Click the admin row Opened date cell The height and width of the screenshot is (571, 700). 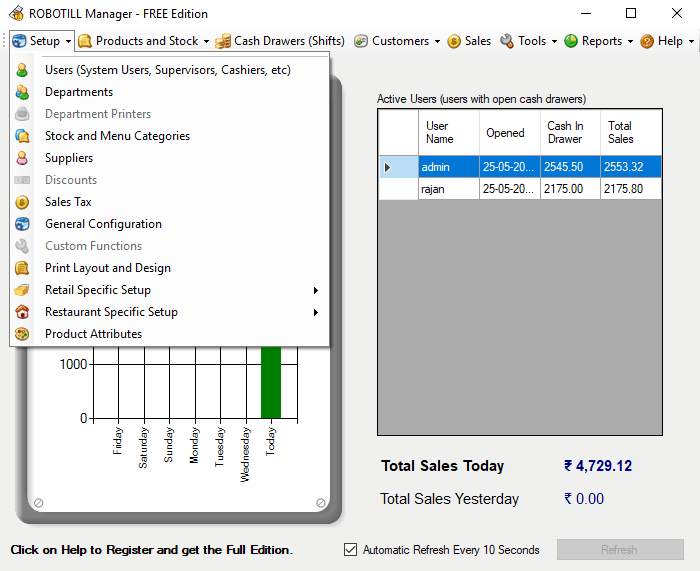tap(510, 167)
